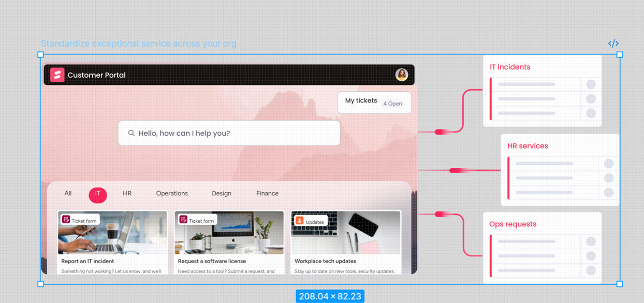This screenshot has width=644, height=303.
Task: Open the Workplace tech updates card title
Action: pyautogui.click(x=325, y=261)
